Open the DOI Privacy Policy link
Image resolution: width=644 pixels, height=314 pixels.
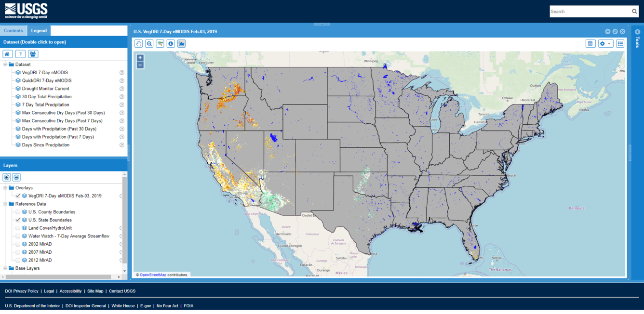(x=21, y=291)
